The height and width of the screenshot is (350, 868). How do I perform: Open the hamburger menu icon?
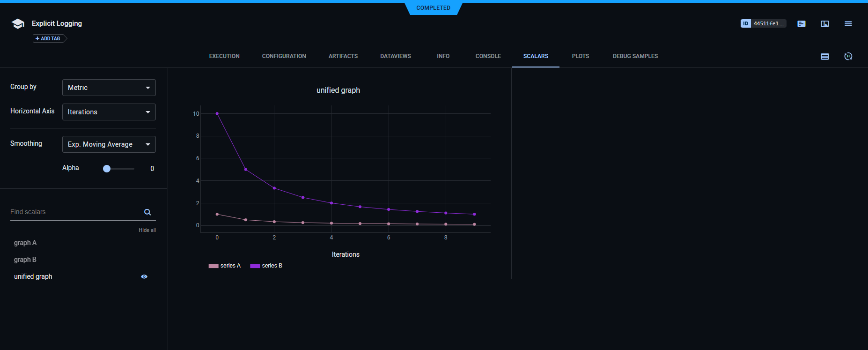coord(848,23)
